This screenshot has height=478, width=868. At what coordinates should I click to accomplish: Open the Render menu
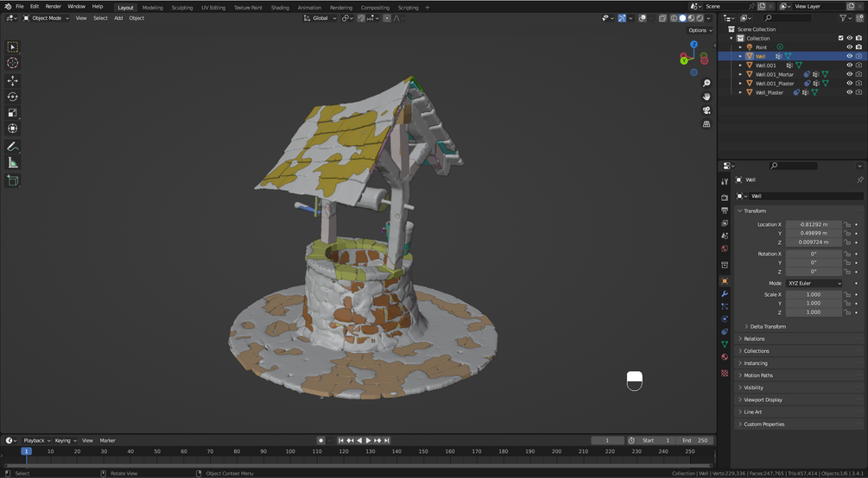(x=54, y=6)
